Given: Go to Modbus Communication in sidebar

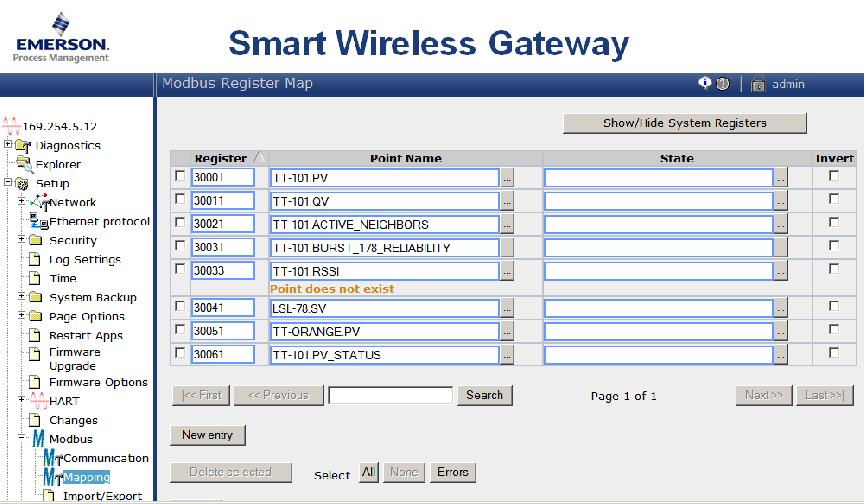Looking at the screenshot, I should click(106, 458).
